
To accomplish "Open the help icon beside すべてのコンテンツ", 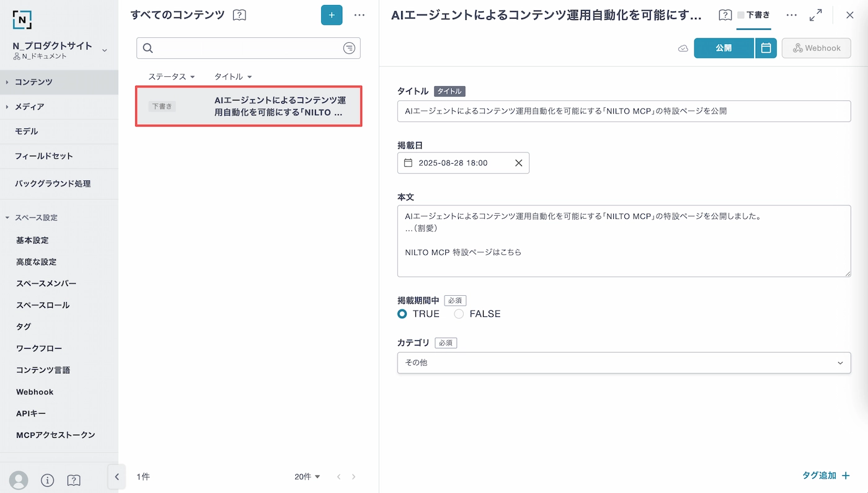I will 239,15.
